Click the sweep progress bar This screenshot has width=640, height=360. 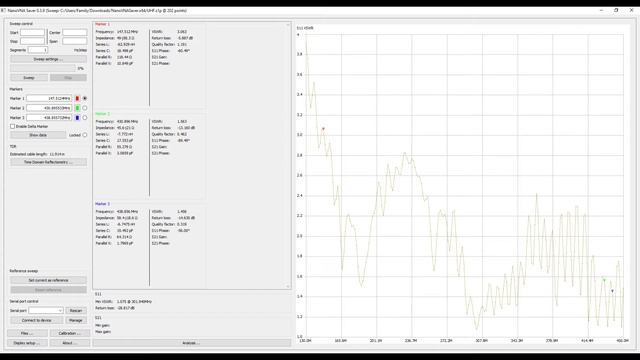(x=43, y=68)
